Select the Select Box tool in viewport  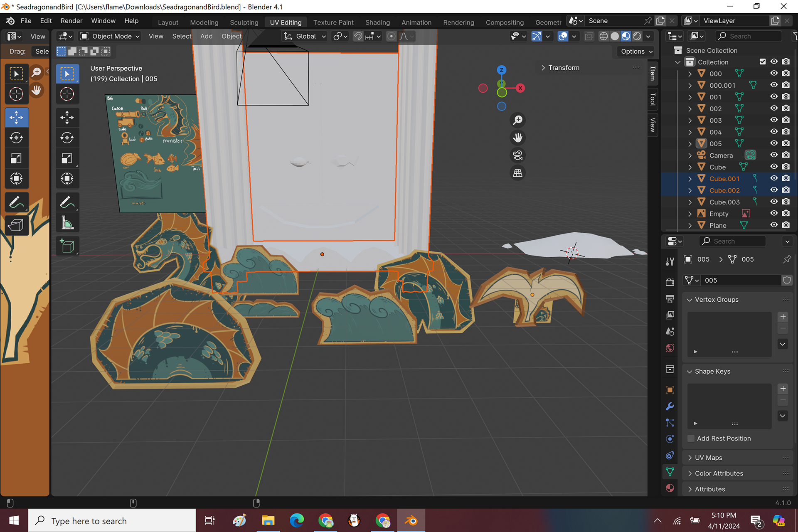[67, 74]
